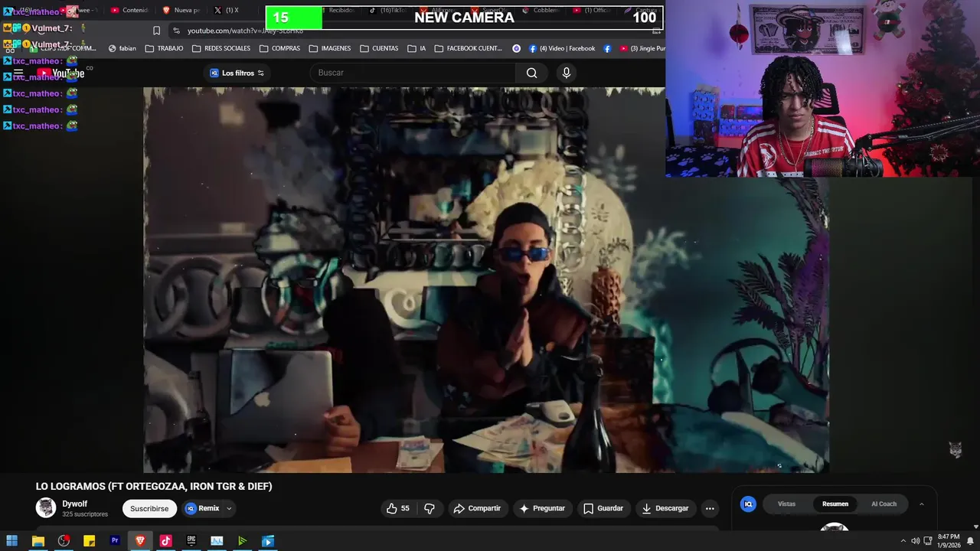Open the Los filtros options
Screen dimensions: 980x551
tap(237, 73)
